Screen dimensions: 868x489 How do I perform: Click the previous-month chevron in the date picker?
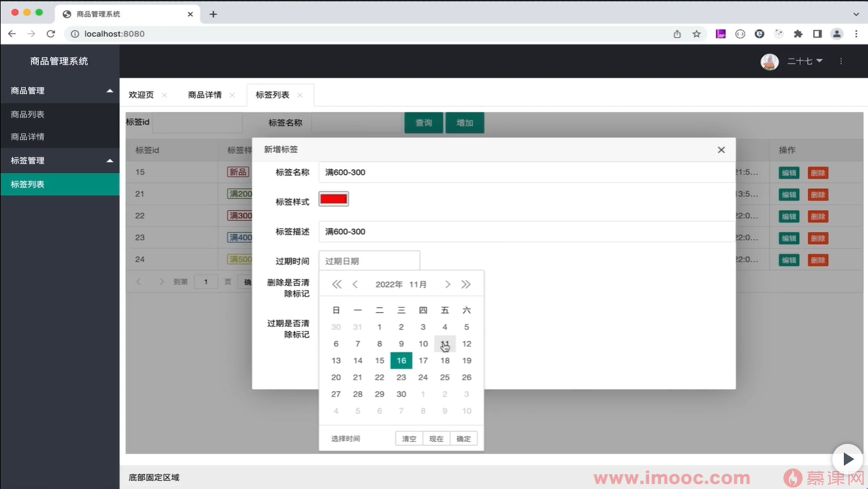tap(355, 284)
